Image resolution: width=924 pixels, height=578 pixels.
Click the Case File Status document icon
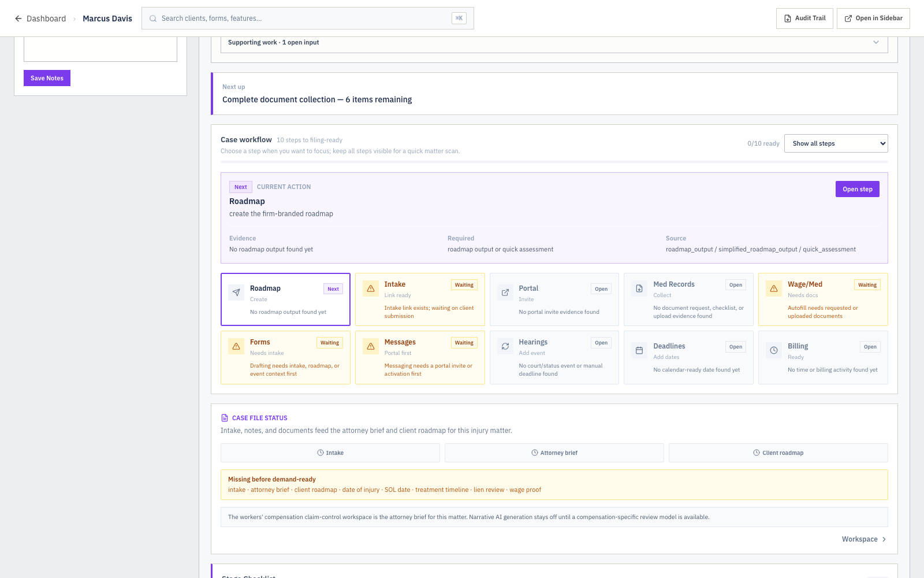225,418
